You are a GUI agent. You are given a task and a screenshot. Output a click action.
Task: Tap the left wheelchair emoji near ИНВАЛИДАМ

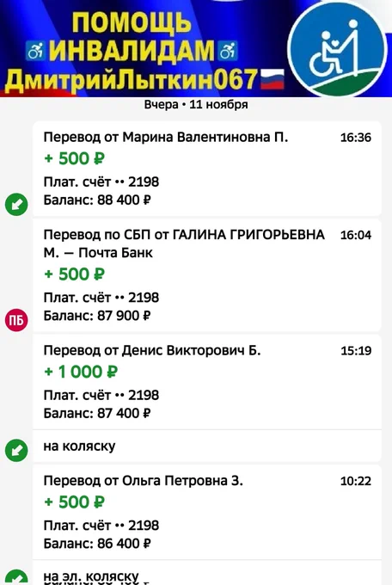pyautogui.click(x=35, y=51)
